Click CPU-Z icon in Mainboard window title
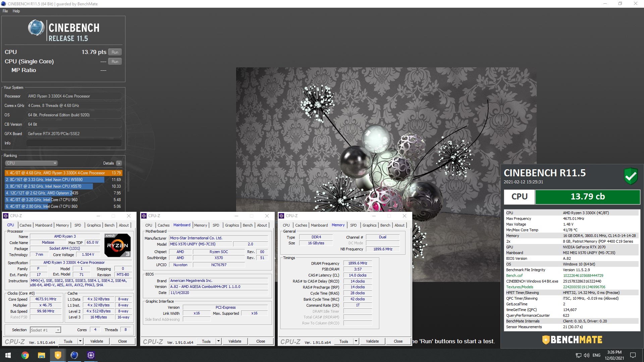The width and height of the screenshot is (644, 362). pyautogui.click(x=144, y=216)
